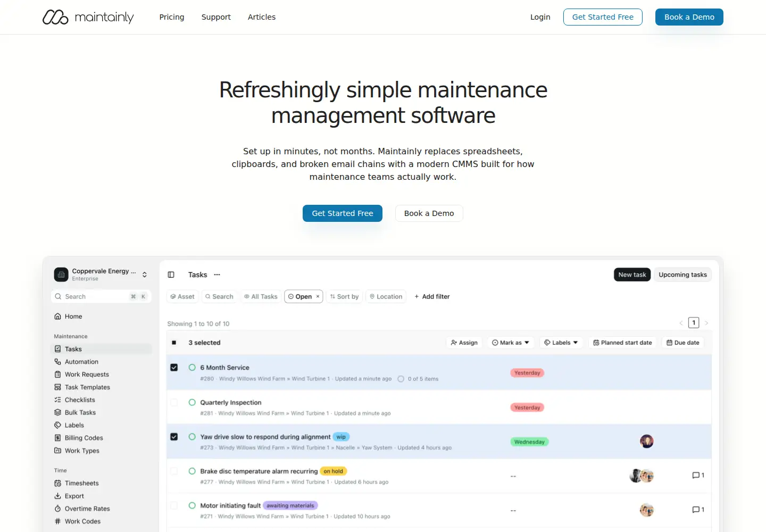Toggle the sidebar panel icon beside Tasks

pos(171,275)
